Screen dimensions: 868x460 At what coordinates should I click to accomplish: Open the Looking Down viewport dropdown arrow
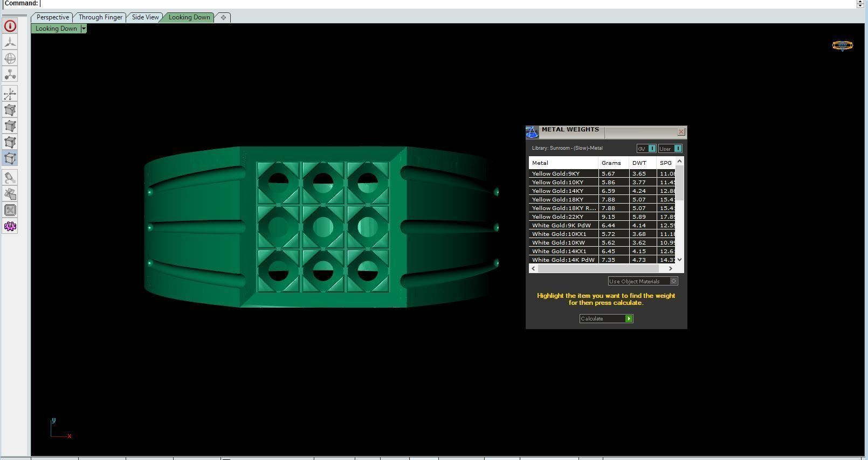pyautogui.click(x=84, y=29)
